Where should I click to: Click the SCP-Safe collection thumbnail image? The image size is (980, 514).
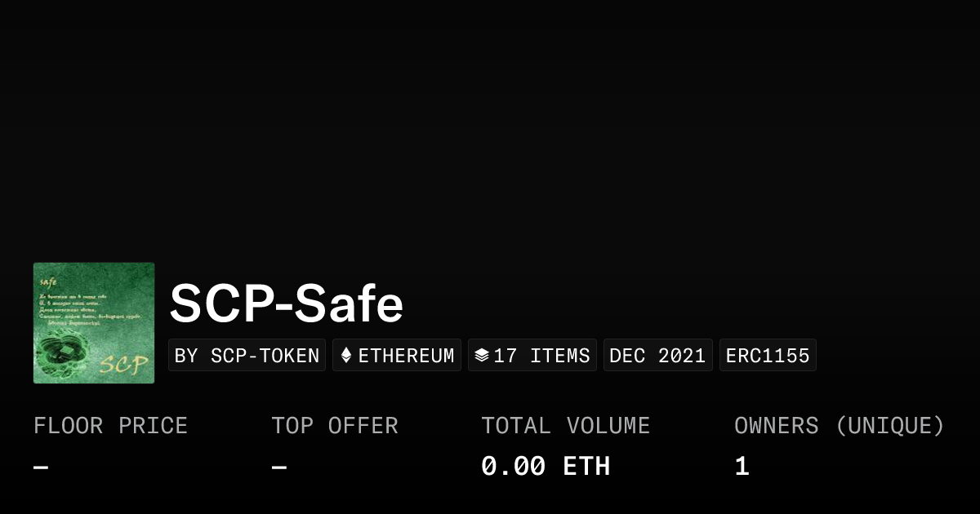pos(94,322)
